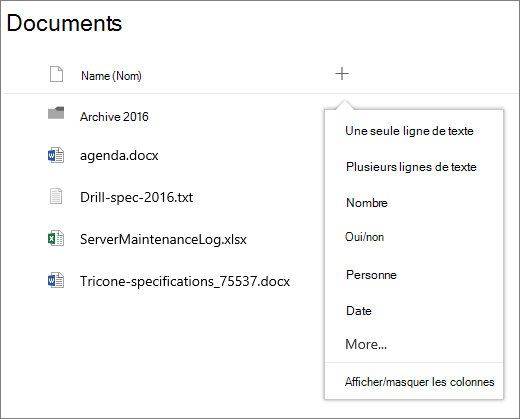Viewport: 520px width, 419px height.
Task: Open Drill-spec-2016.txt
Action: (x=136, y=197)
